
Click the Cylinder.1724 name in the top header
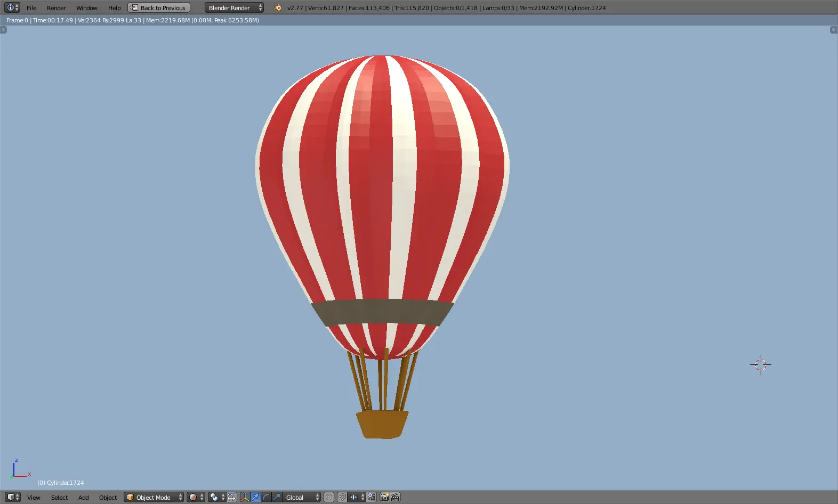(x=587, y=8)
